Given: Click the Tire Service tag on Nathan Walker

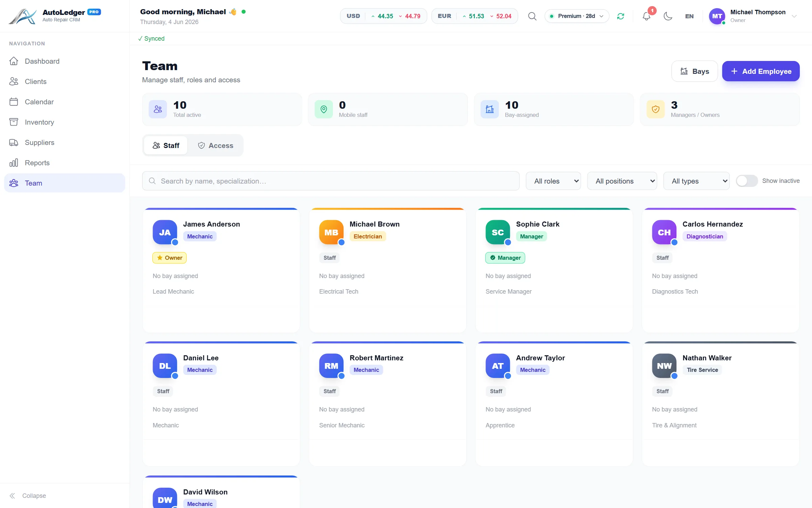Looking at the screenshot, I should coord(702,370).
